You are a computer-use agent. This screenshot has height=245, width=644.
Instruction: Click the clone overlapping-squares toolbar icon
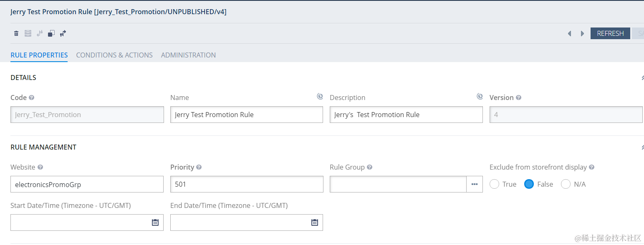[51, 33]
